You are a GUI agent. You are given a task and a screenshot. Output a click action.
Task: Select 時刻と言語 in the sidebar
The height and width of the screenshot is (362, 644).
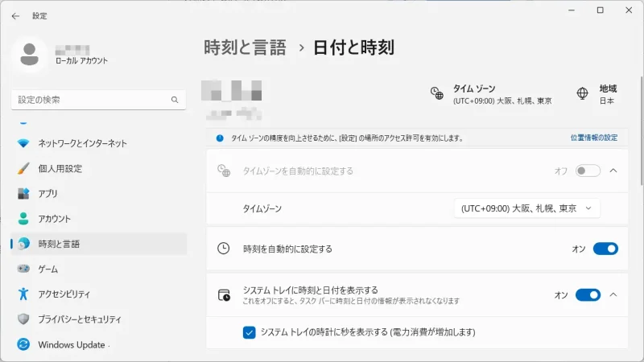[59, 244]
